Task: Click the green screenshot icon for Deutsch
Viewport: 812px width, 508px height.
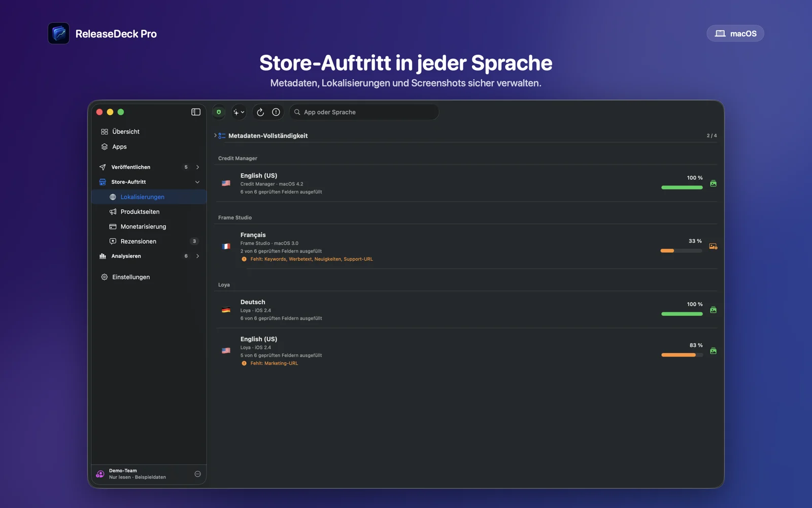Action: 713,310
